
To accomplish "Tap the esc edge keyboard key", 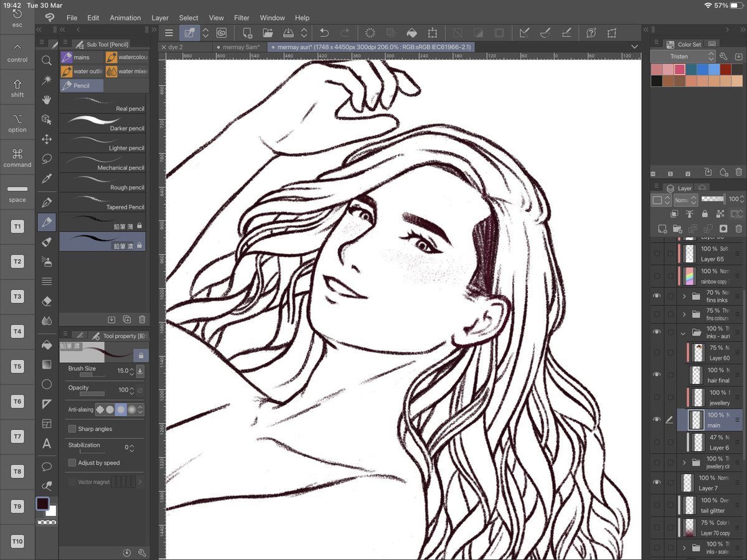I will pyautogui.click(x=17, y=18).
